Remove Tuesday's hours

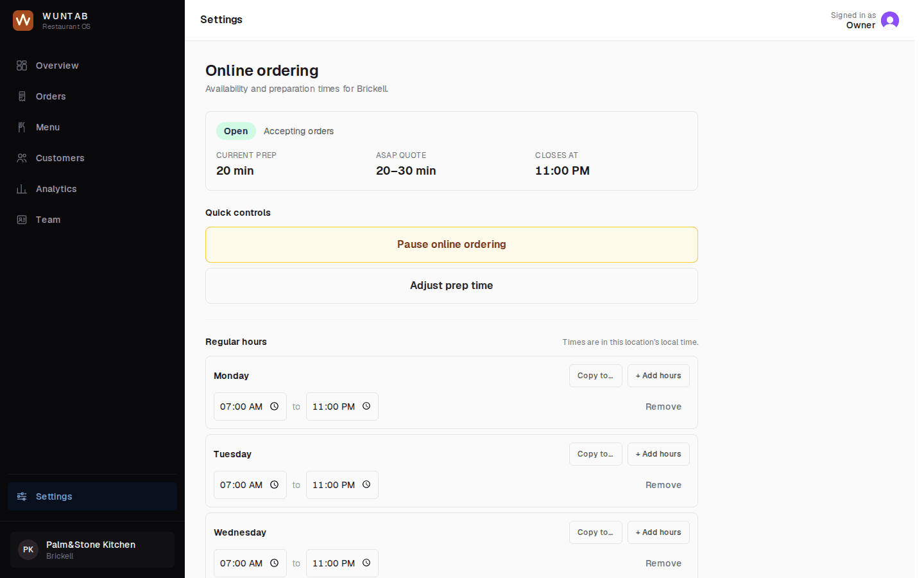pyautogui.click(x=663, y=485)
